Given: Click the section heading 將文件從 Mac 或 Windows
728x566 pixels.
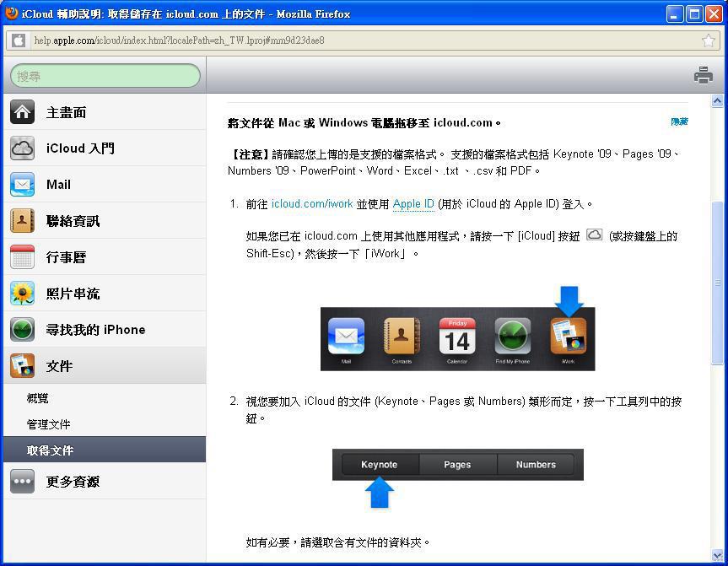Looking at the screenshot, I should (364, 123).
